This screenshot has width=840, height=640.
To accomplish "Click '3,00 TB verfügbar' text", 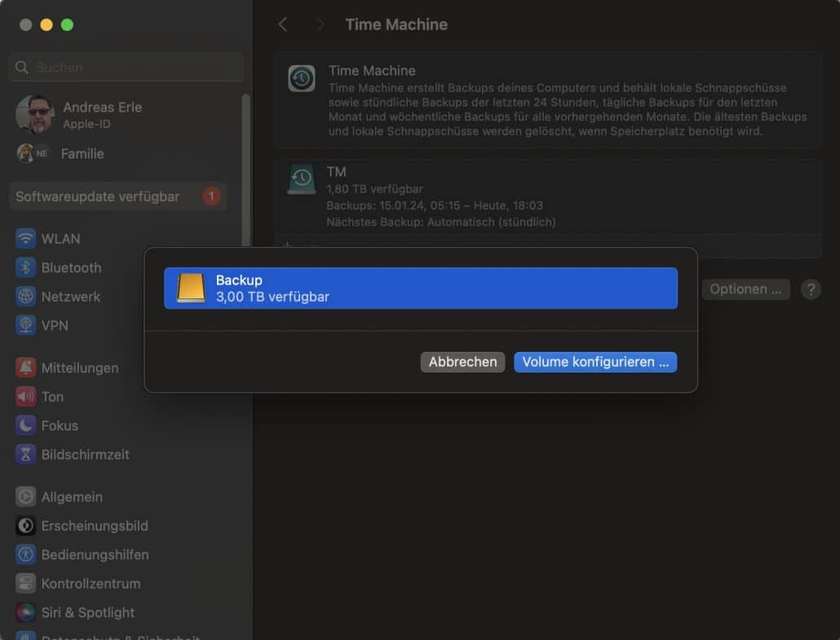I will click(272, 297).
